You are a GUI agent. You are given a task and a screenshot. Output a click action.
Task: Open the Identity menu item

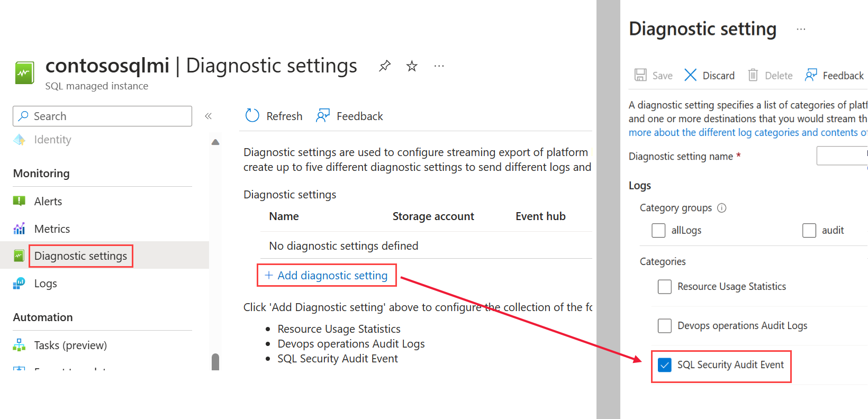(x=52, y=139)
